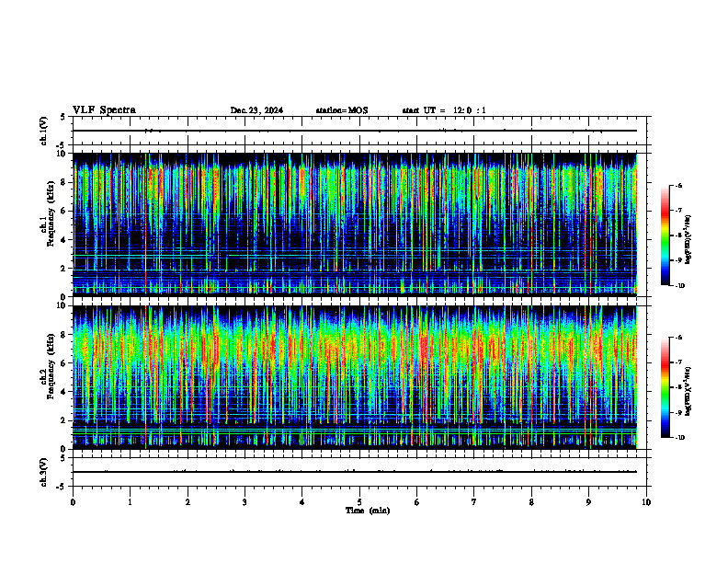Click the "2" kHz tick on ch.2 frequency axis
728x563 pixels.
(x=64, y=420)
